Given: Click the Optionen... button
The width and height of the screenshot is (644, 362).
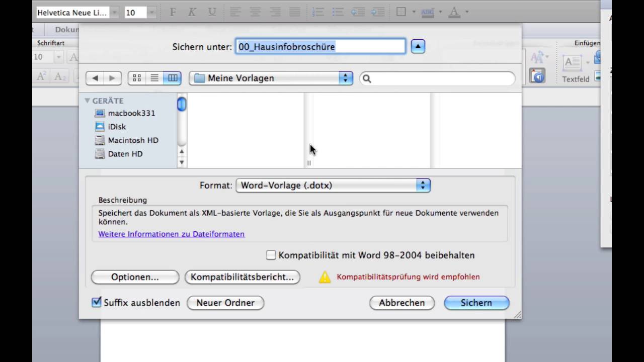Looking at the screenshot, I should tap(135, 277).
